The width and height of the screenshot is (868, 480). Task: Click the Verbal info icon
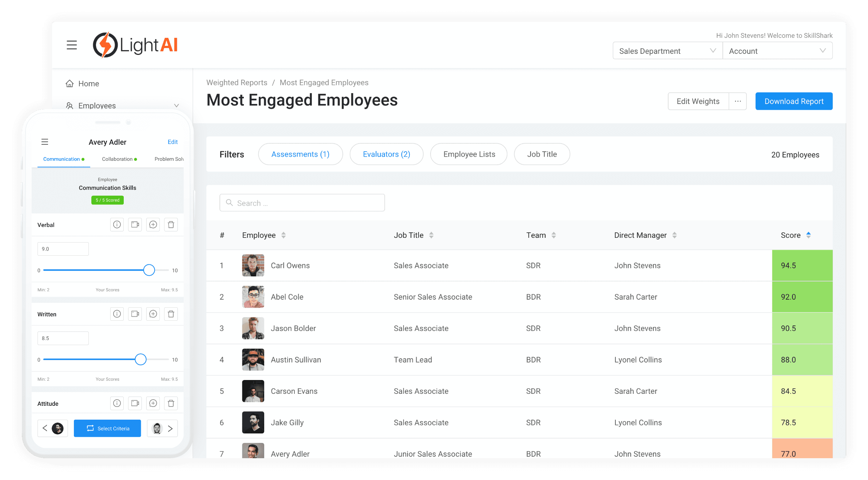(117, 225)
